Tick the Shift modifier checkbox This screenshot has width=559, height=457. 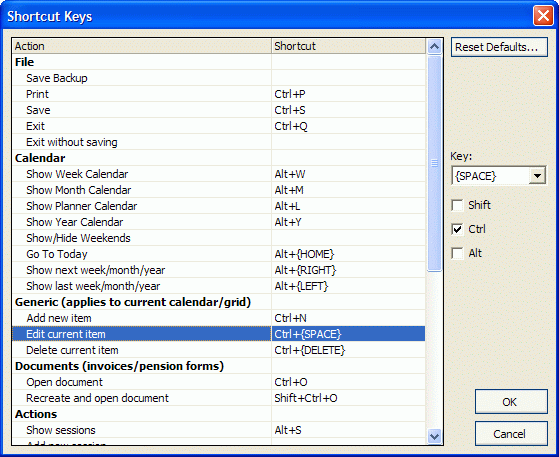(x=457, y=205)
